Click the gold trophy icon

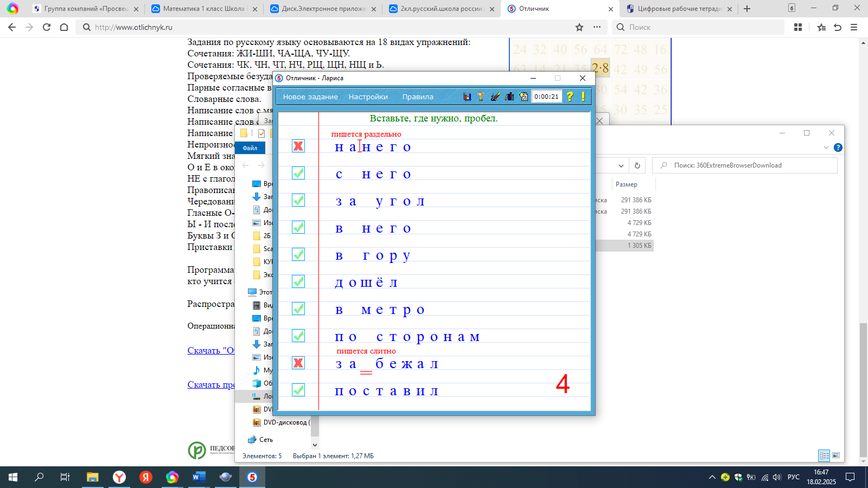(481, 97)
